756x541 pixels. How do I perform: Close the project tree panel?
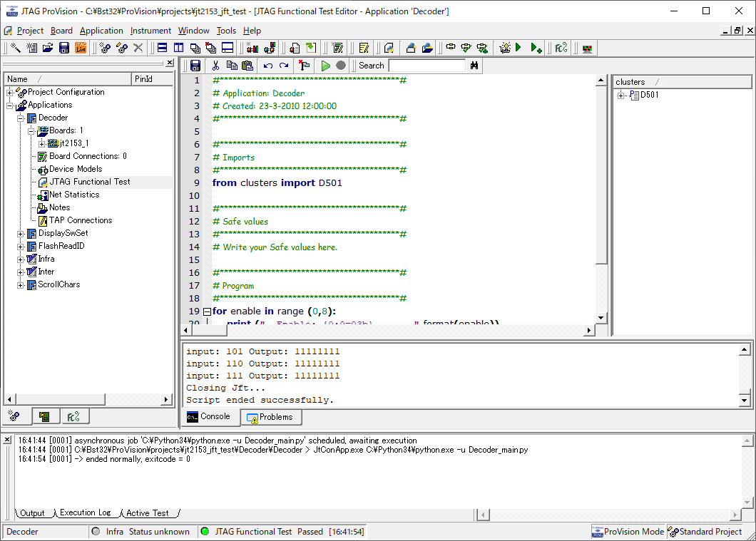[x=170, y=63]
